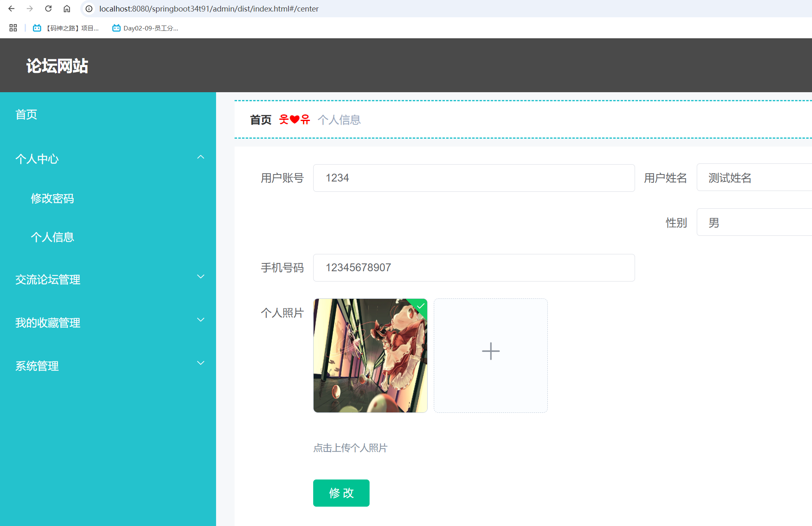Screen dimensions: 812x526
Task: Open the browser home page icon
Action: (x=67, y=9)
